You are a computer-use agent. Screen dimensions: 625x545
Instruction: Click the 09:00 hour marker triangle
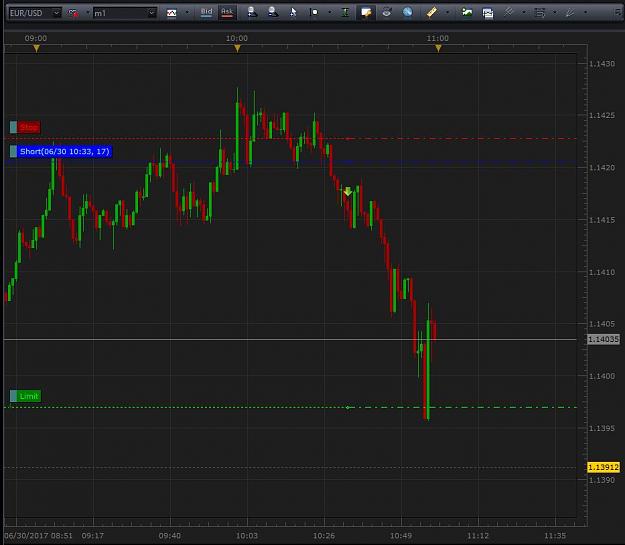pos(37,48)
